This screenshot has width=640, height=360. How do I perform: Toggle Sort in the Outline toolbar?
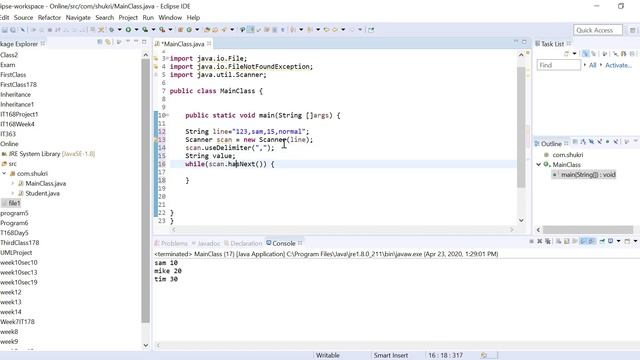click(x=583, y=142)
